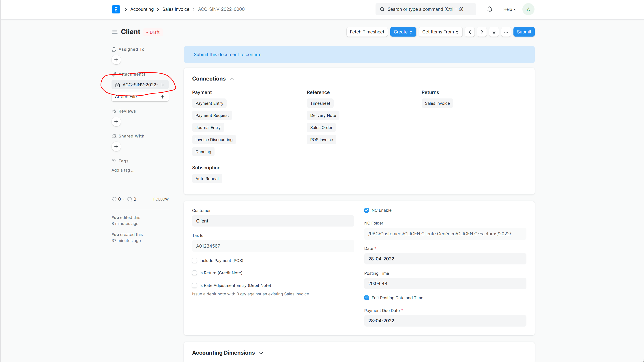Toggle the NC Enable checkbox
644x362 pixels.
[x=366, y=210]
